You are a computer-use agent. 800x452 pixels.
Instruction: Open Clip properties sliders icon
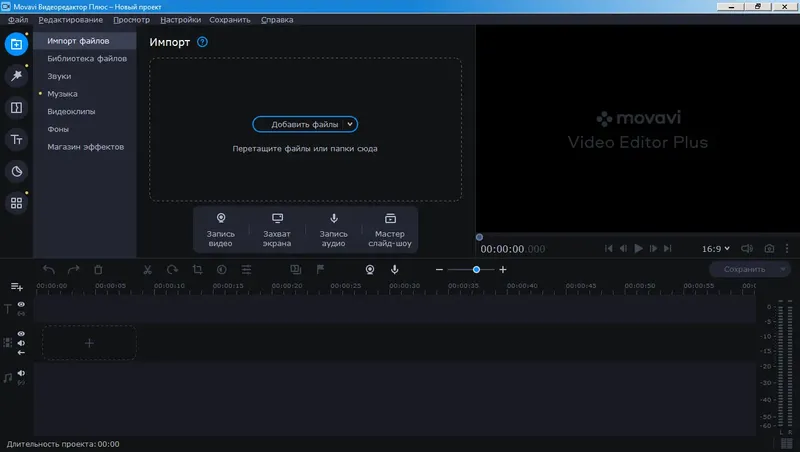coord(246,269)
